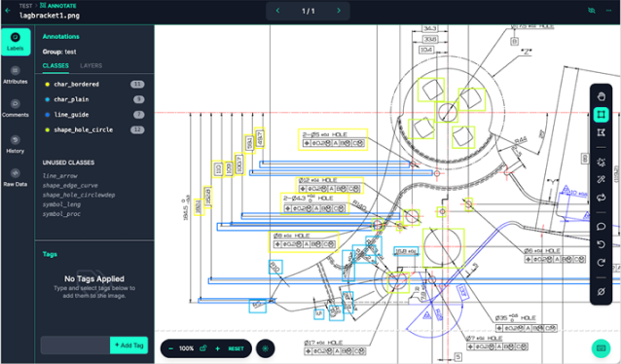Switch to the LAYERS tab

coord(91,66)
